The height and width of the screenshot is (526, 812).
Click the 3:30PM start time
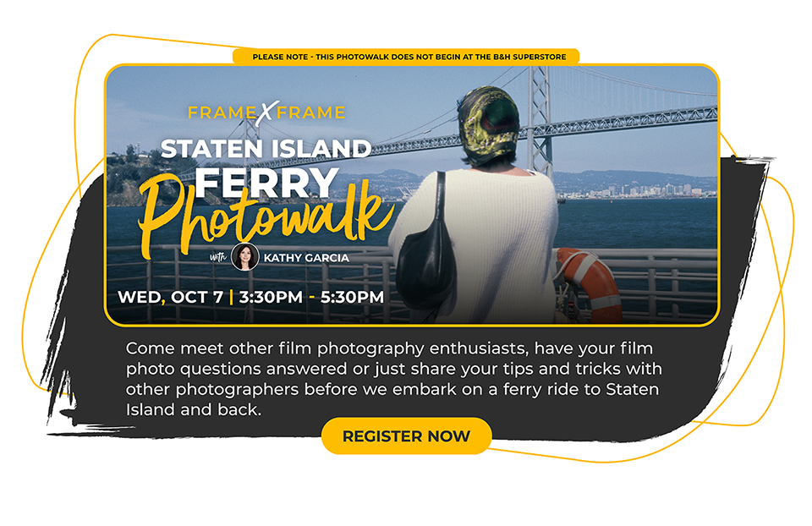pos(271,297)
